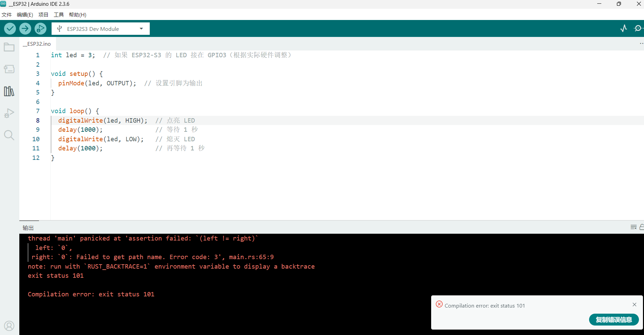Open the Boards Manager panel
644x335 pixels.
[x=9, y=69]
